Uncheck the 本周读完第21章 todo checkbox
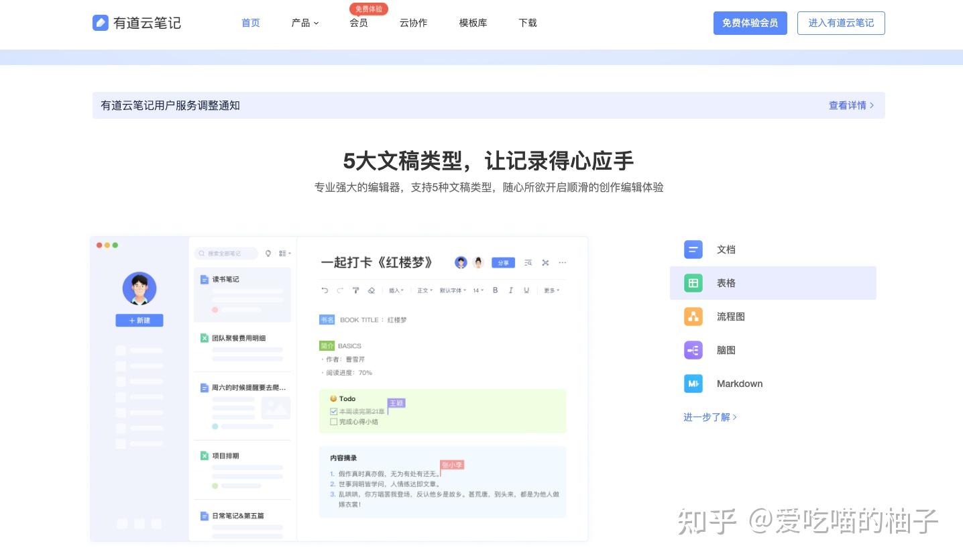 pos(333,411)
